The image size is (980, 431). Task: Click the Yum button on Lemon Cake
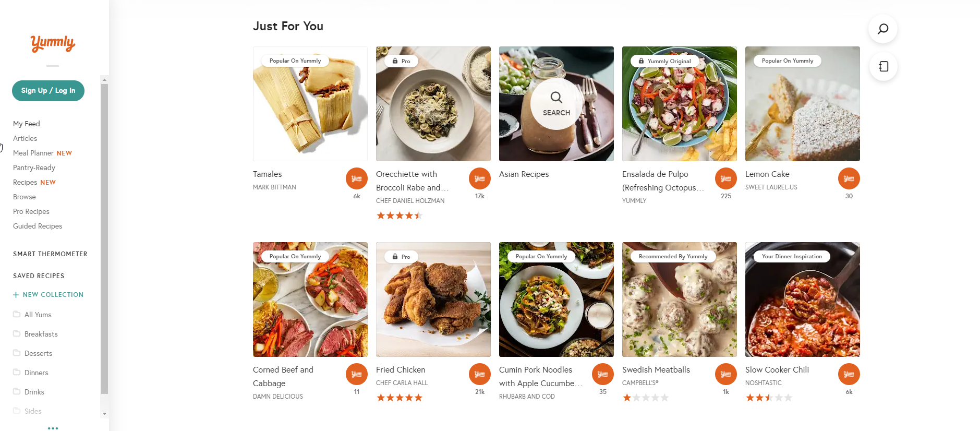pyautogui.click(x=849, y=178)
